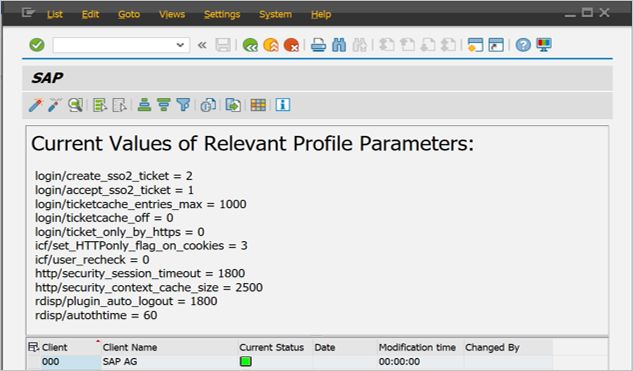This screenshot has height=371, width=633.
Task: Click the icf/set_HTTPonly_flag_on_cookies = 3 line
Action: coord(141,245)
